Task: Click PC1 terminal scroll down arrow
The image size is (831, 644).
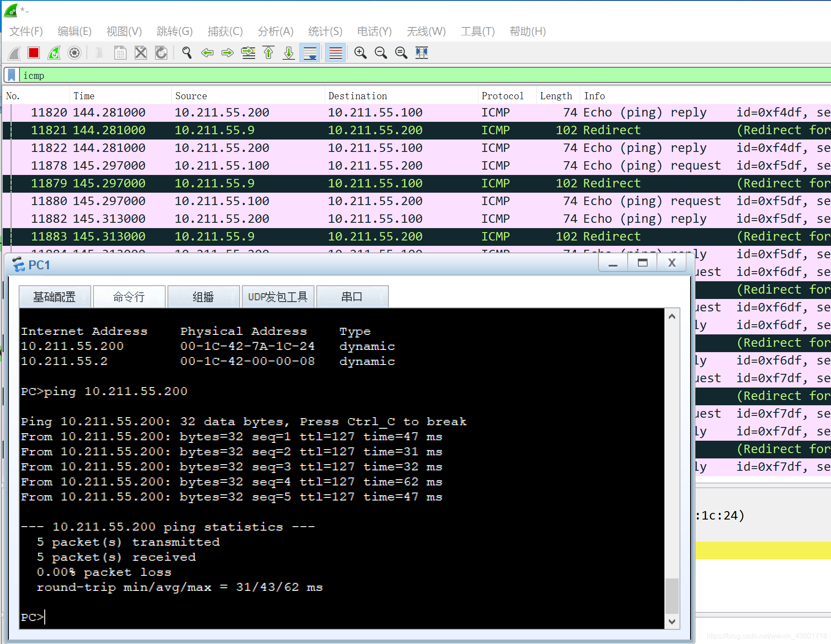Action: pyautogui.click(x=672, y=621)
